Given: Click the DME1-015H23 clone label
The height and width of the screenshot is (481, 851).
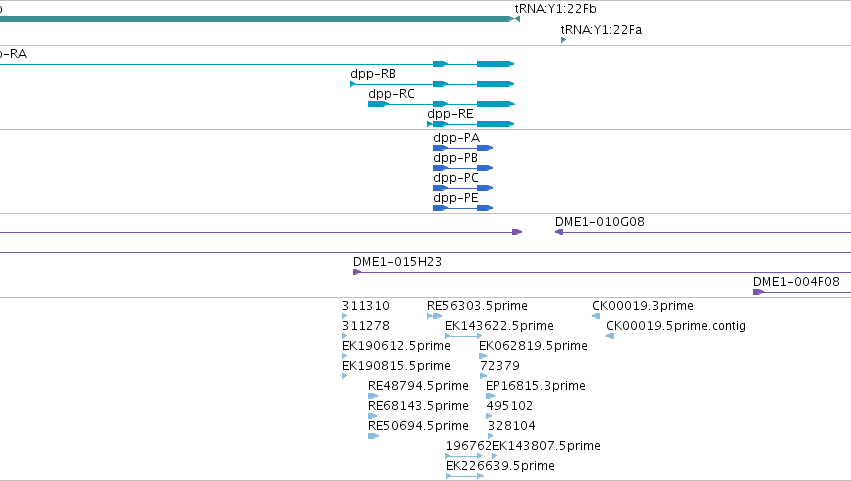Looking at the screenshot, I should 397,262.
